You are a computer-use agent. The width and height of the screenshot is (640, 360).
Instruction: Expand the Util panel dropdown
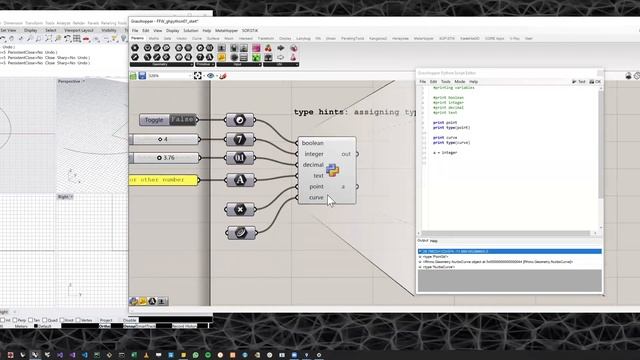tap(297, 64)
